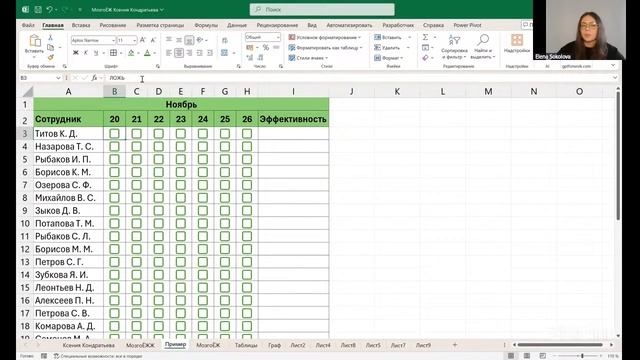
Task: Expand Cell Styles dropdown
Action: coord(327,58)
